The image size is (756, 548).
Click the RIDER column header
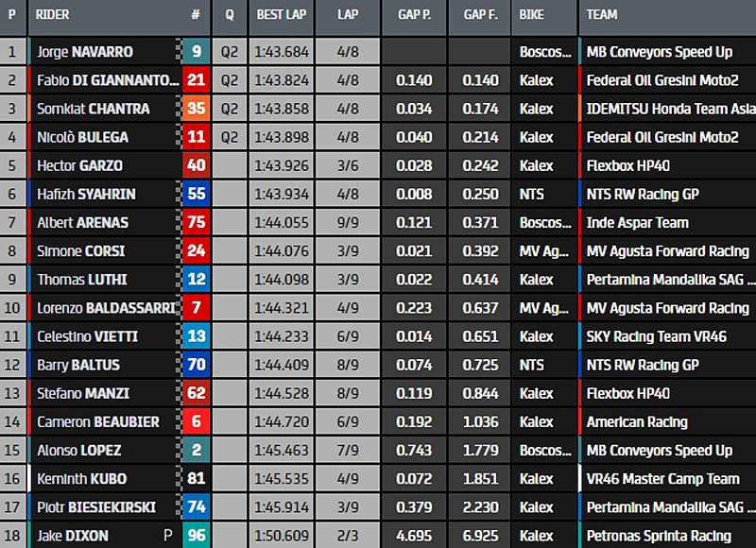click(x=53, y=15)
